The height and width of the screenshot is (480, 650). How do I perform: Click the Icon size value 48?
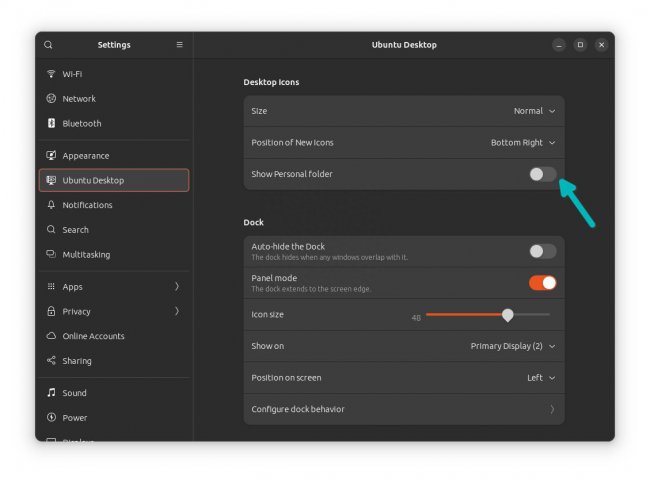point(416,318)
